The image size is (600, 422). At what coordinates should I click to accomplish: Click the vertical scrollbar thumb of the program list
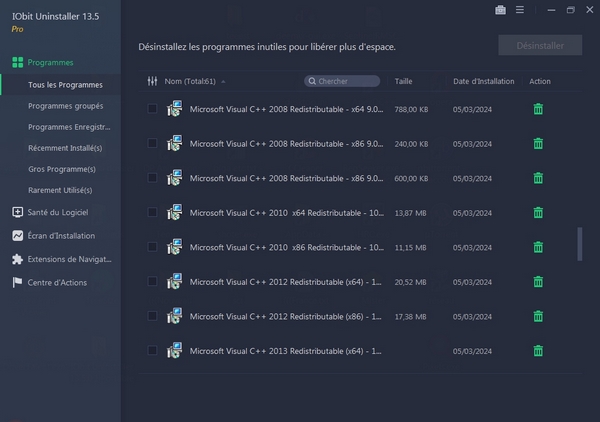coord(579,244)
